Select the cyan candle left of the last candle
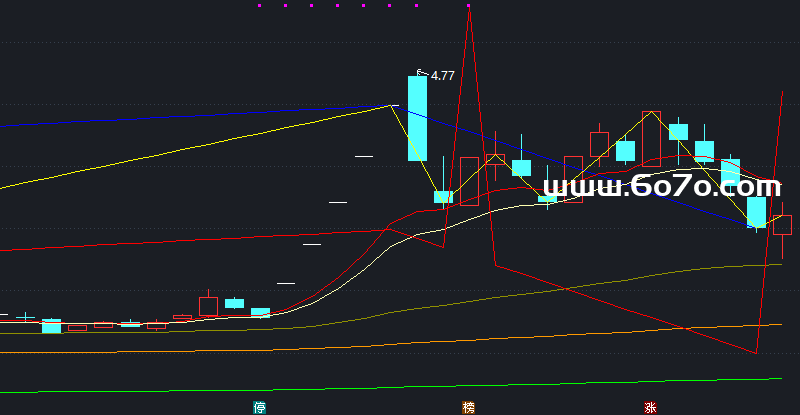800x415 pixels. point(757,212)
